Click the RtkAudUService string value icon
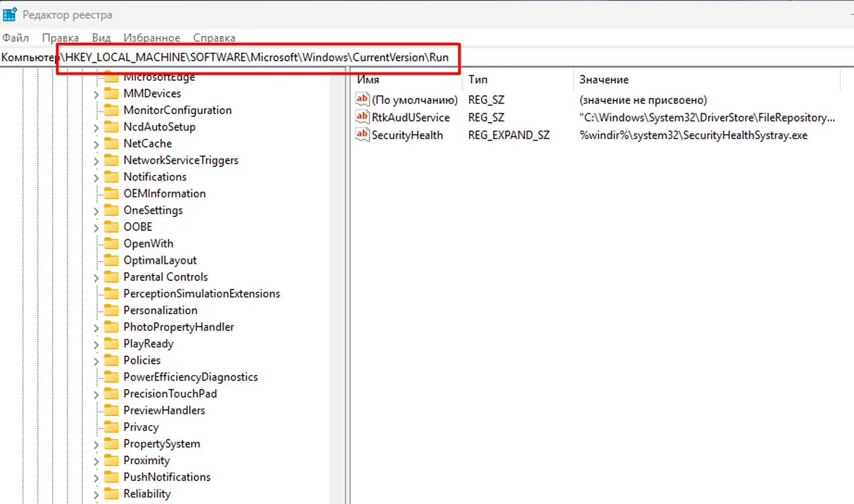854x504 pixels. [x=362, y=117]
